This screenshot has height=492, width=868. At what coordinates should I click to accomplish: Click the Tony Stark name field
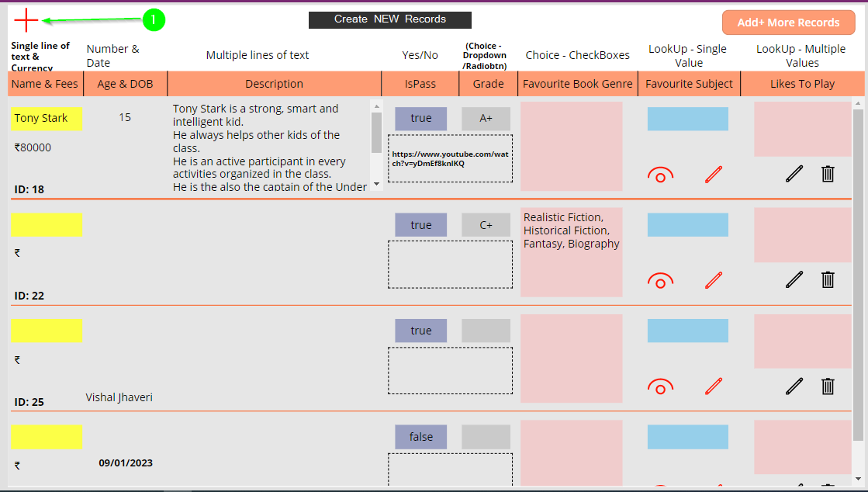point(47,119)
